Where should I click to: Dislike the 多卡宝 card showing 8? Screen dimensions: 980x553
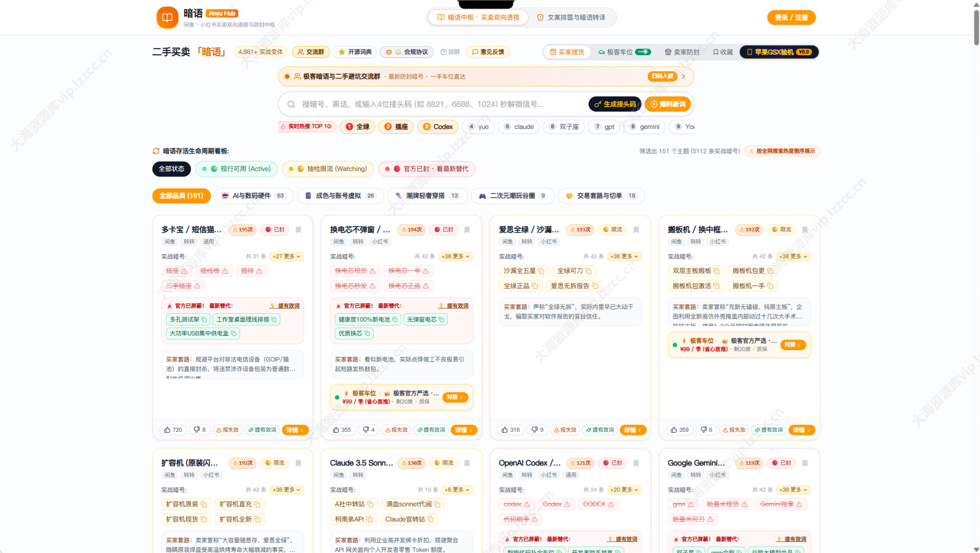click(x=200, y=430)
